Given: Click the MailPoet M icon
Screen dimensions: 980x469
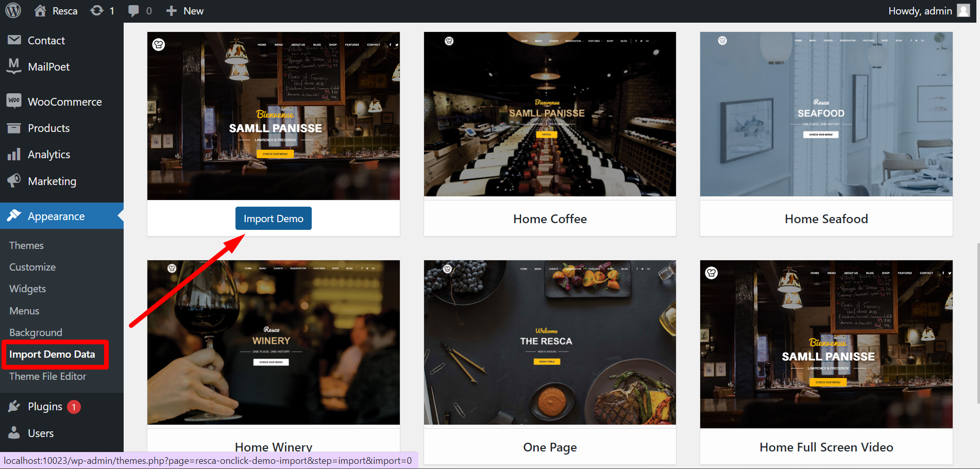Looking at the screenshot, I should [x=14, y=66].
